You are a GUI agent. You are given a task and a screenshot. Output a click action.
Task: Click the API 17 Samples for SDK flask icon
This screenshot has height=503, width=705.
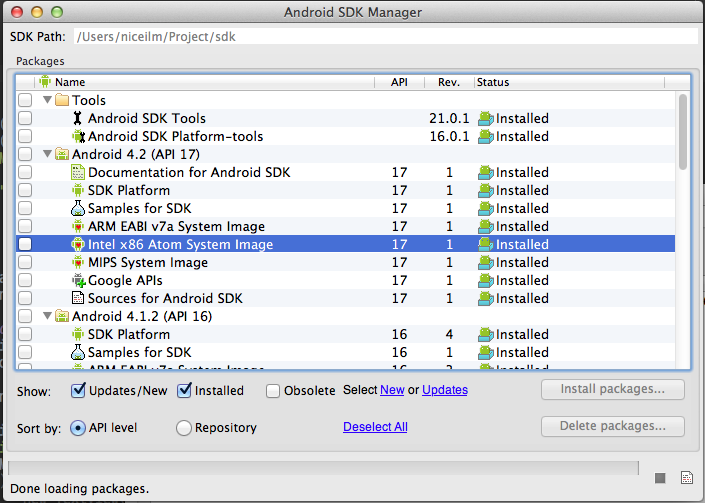78,208
